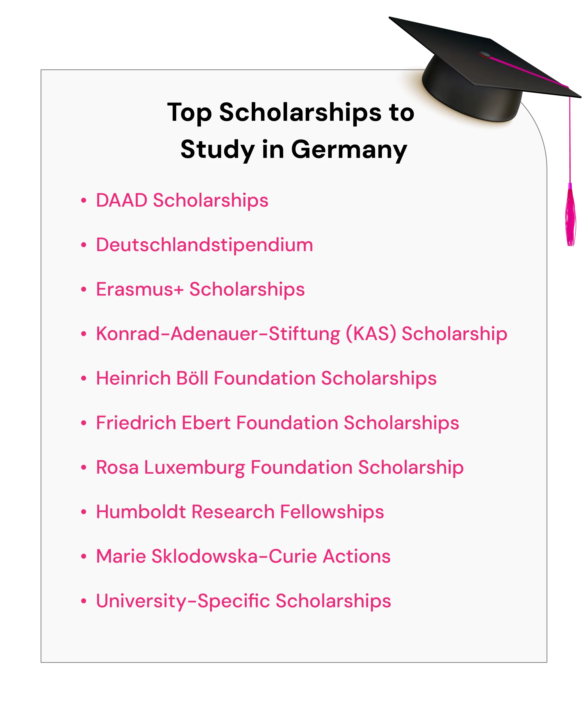Click the pink tassel hanging from cap

point(571,217)
